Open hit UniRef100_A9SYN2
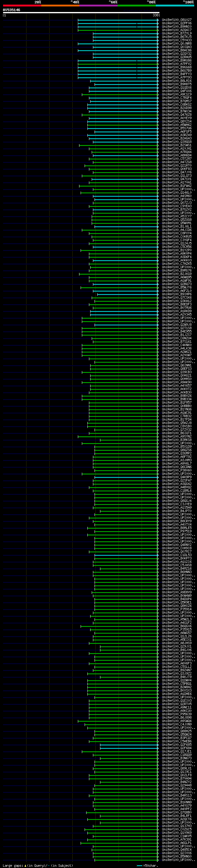 pyautogui.click(x=177, y=436)
